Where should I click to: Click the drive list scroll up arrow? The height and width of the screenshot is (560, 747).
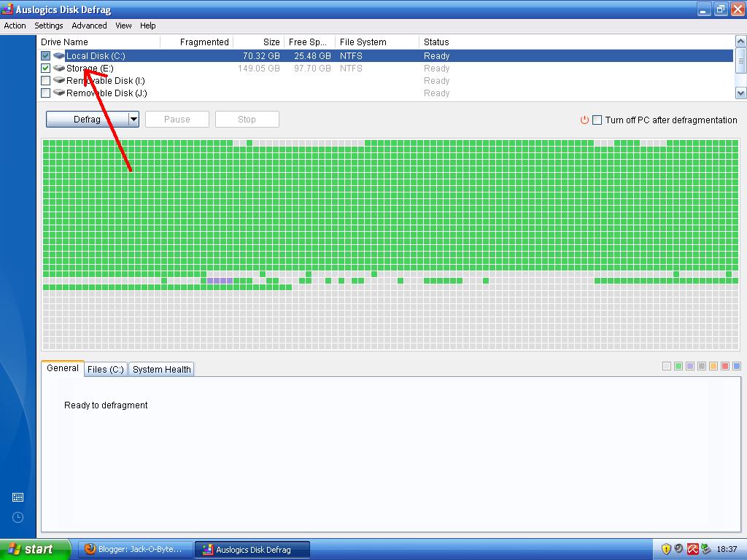[x=741, y=42]
